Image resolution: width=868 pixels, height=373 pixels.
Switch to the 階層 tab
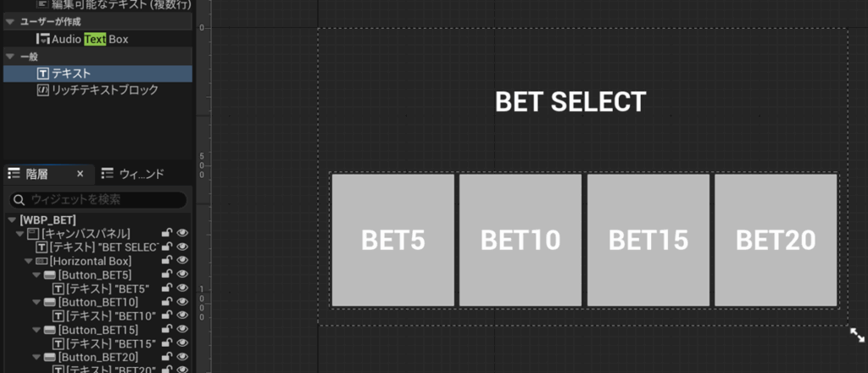(x=36, y=174)
